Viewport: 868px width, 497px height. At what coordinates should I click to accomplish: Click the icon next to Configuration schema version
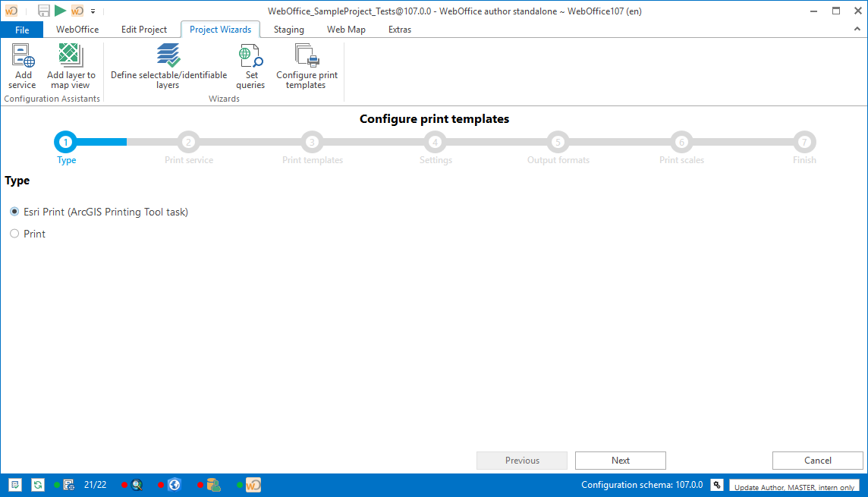point(717,485)
